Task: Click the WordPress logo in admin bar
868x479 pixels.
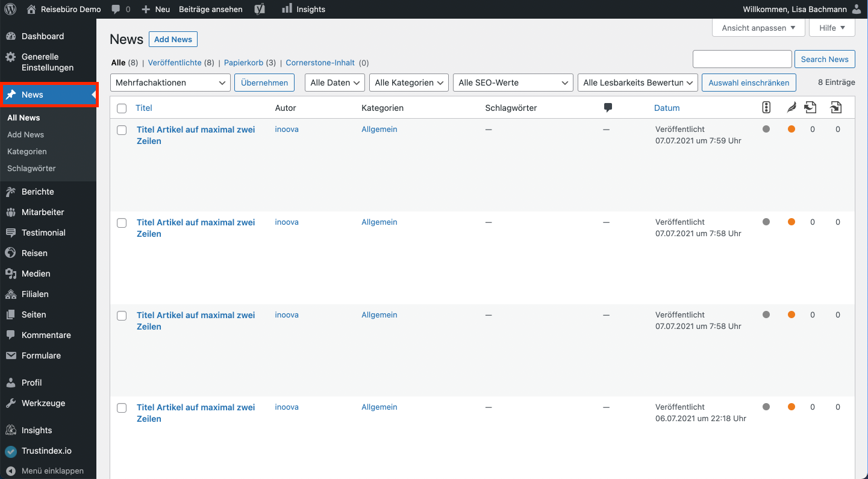Action: coord(10,9)
